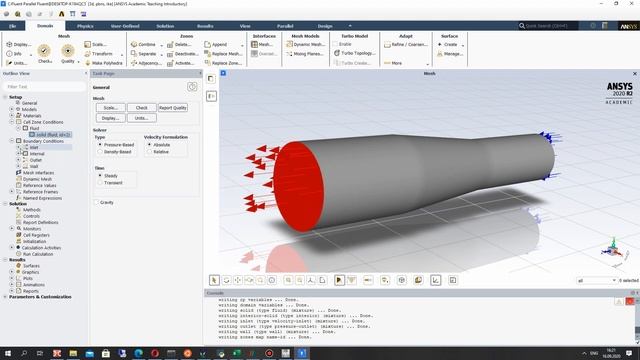The height and width of the screenshot is (360, 640).
Task: Open the selection filter dropdown showing all
Action: point(596,280)
